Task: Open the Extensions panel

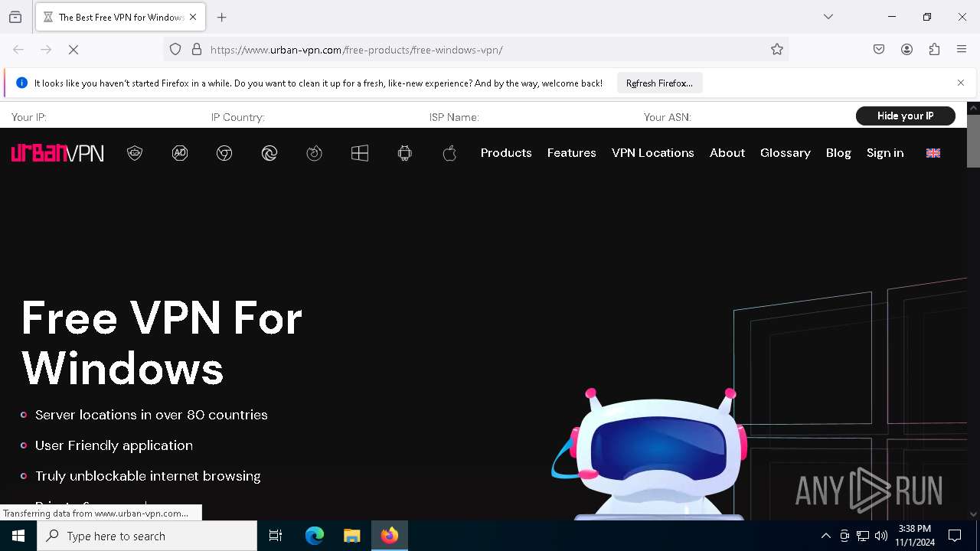Action: click(x=934, y=50)
